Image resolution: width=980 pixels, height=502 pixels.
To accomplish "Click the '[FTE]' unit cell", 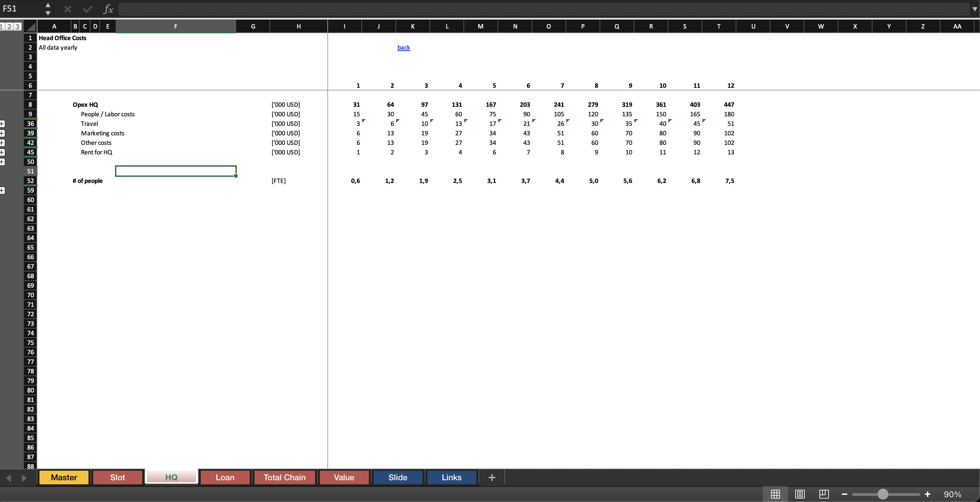I will pos(278,181).
